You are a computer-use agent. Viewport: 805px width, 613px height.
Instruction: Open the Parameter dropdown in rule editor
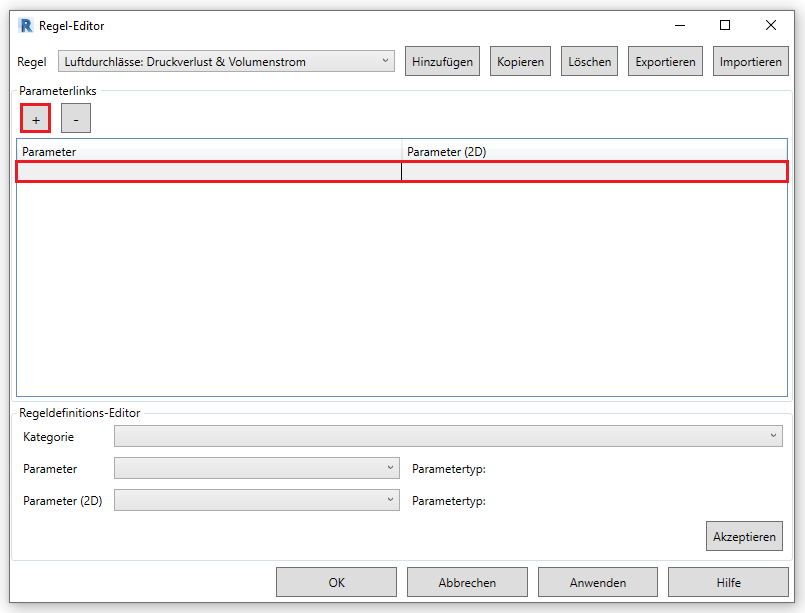click(x=256, y=468)
